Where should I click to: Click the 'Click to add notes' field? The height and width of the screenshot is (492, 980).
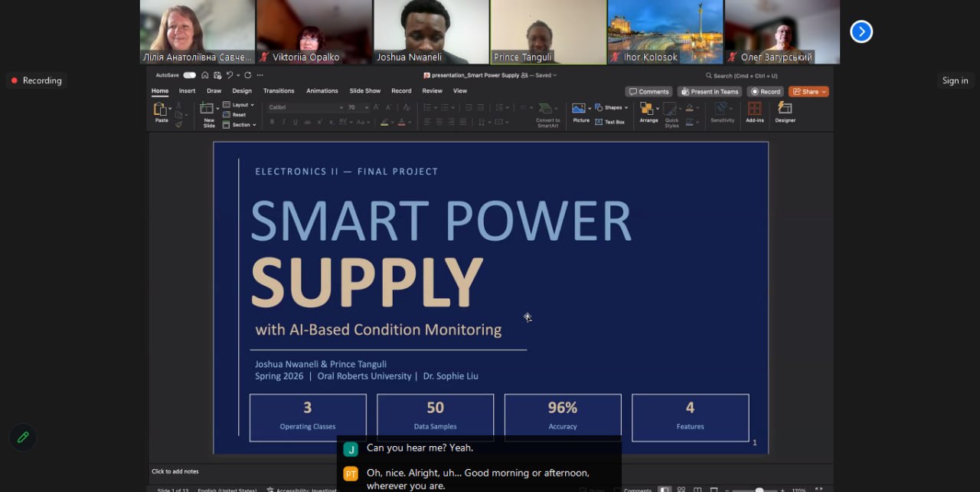click(x=175, y=471)
